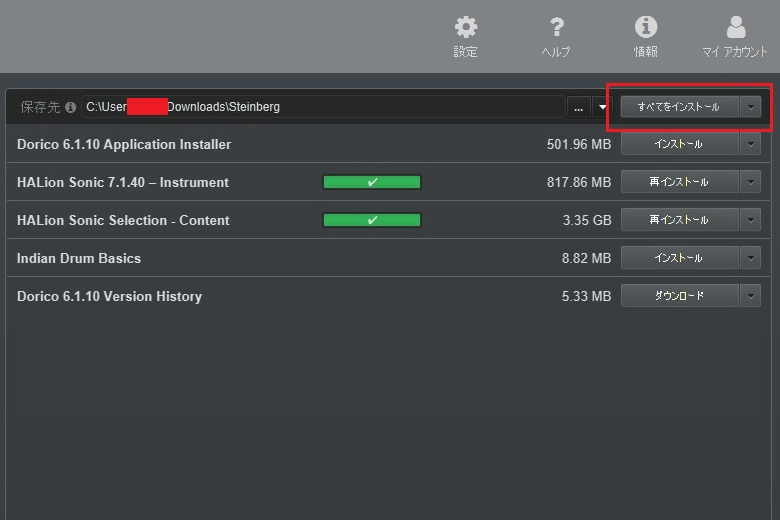Click the info icon beside the save location label
This screenshot has width=780, height=520.
(x=70, y=107)
